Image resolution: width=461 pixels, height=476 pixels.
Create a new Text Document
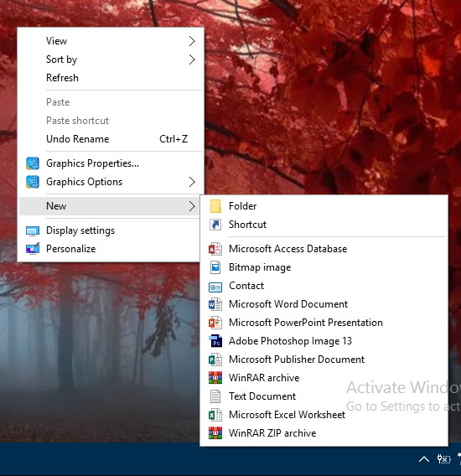[x=324, y=396]
